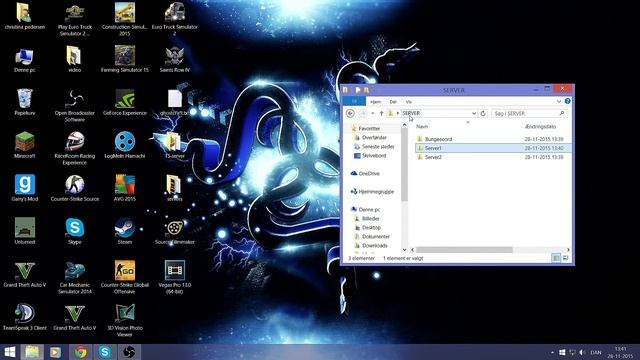Open GeForce Experience desktop icon

coord(124,102)
